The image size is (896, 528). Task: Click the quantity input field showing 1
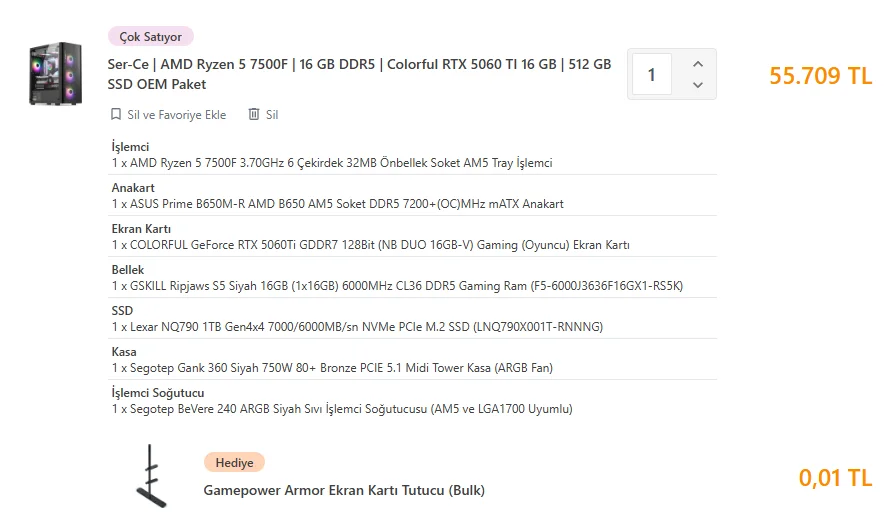point(651,74)
